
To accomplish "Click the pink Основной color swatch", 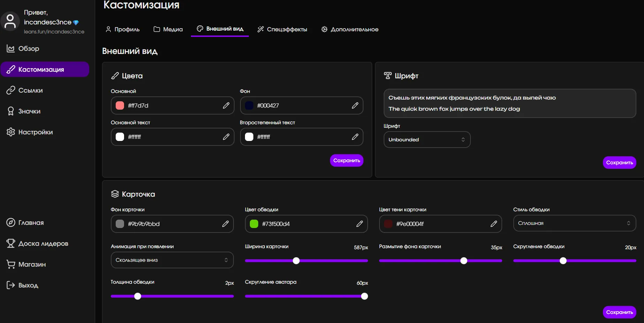I will coord(120,105).
